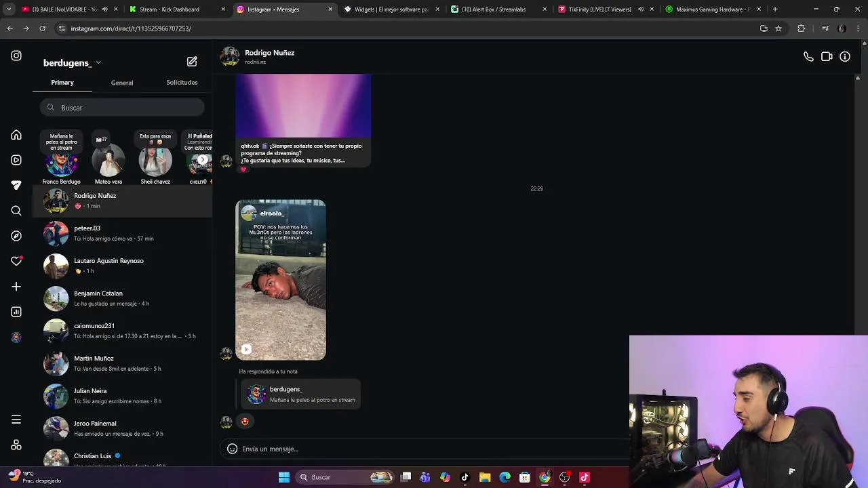This screenshot has width=868, height=488.
Task: Start a video call with Rodrigo
Action: pos(827,57)
